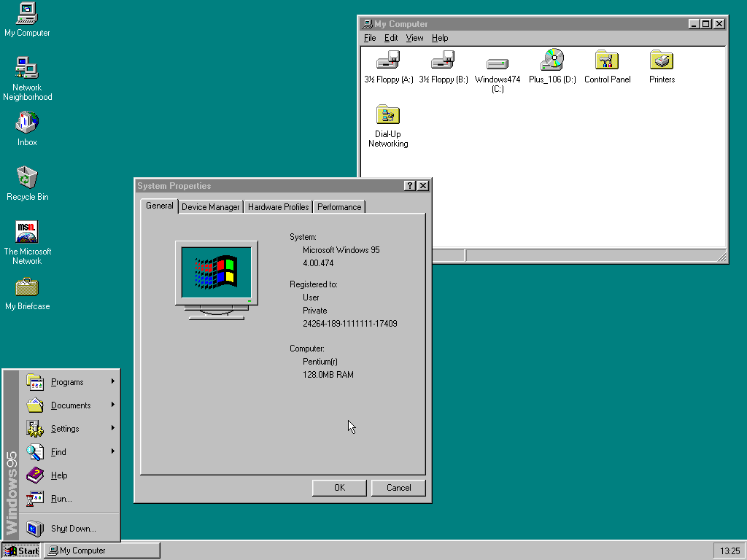This screenshot has height=560, width=747.
Task: Select the My Briefcase desktop icon
Action: (x=27, y=287)
